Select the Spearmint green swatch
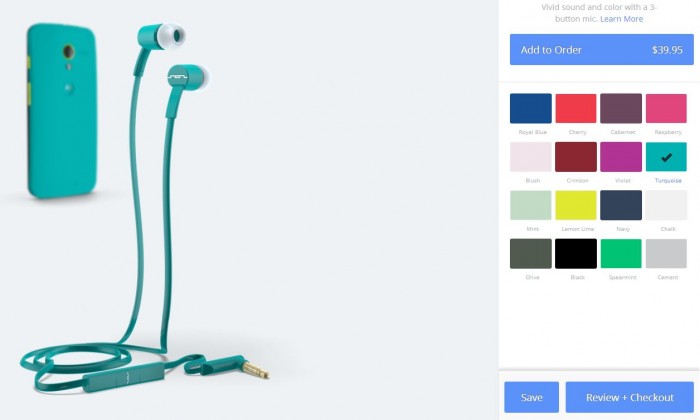700x420 pixels. point(621,254)
